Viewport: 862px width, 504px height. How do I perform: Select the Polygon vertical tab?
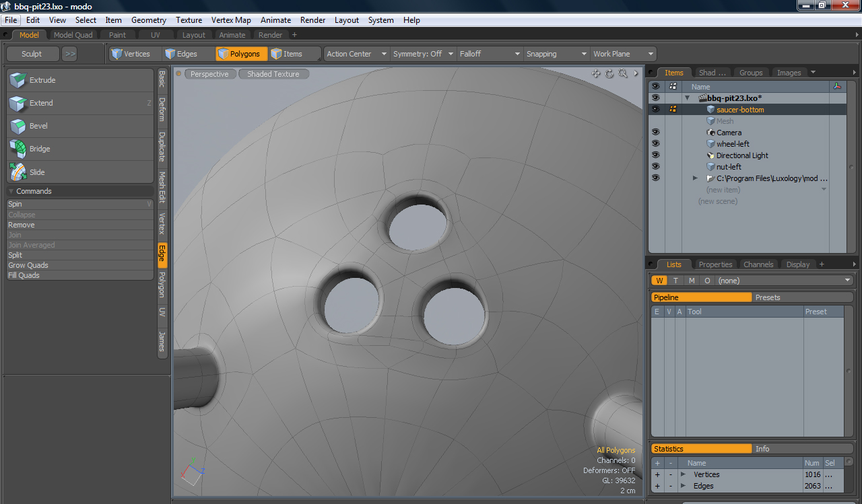(162, 285)
